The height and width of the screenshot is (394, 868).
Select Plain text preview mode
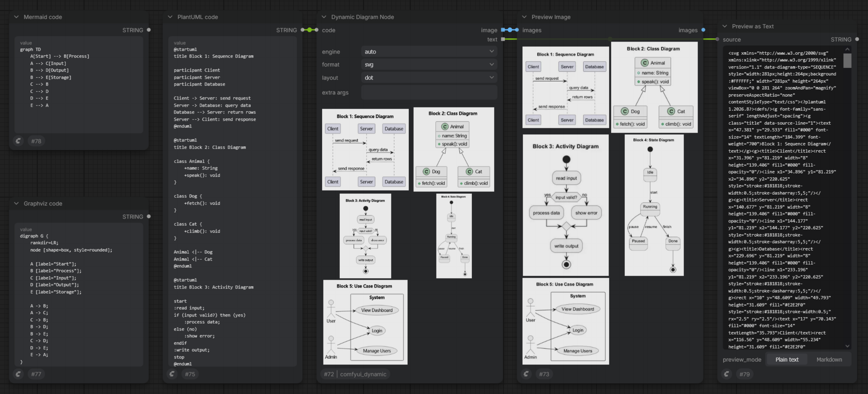click(787, 359)
